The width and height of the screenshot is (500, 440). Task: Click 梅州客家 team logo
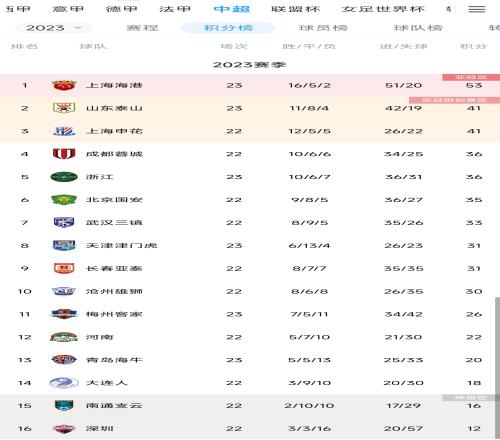pyautogui.click(x=64, y=314)
